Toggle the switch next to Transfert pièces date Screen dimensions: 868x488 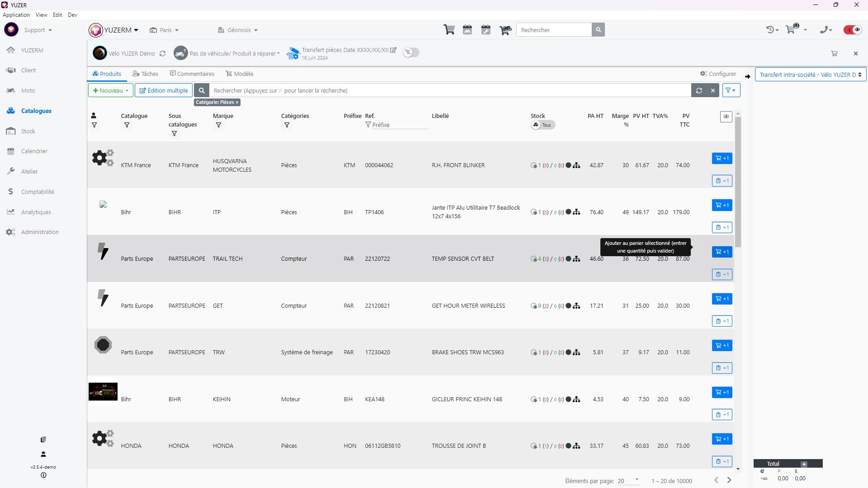point(411,52)
